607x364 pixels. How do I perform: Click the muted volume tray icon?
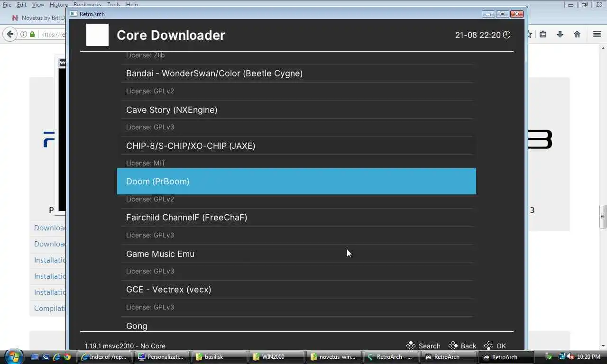point(570,356)
